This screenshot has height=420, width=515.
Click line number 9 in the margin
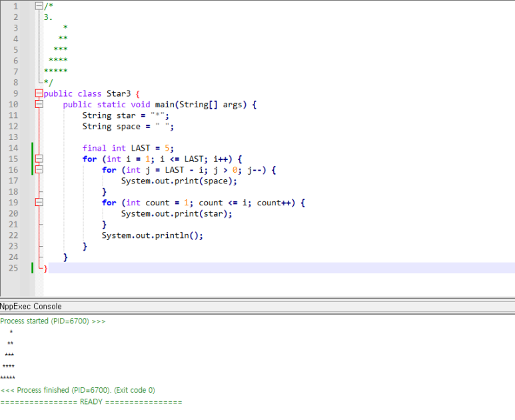click(x=15, y=93)
